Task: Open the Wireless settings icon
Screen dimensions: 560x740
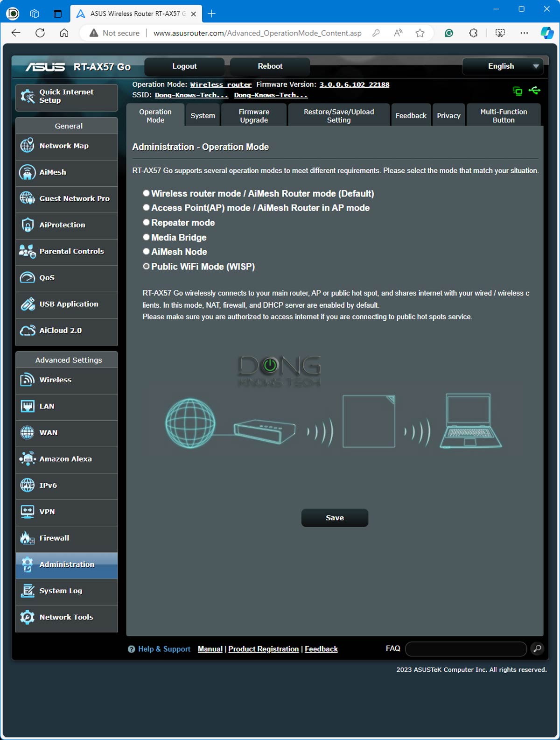Action: 27,380
